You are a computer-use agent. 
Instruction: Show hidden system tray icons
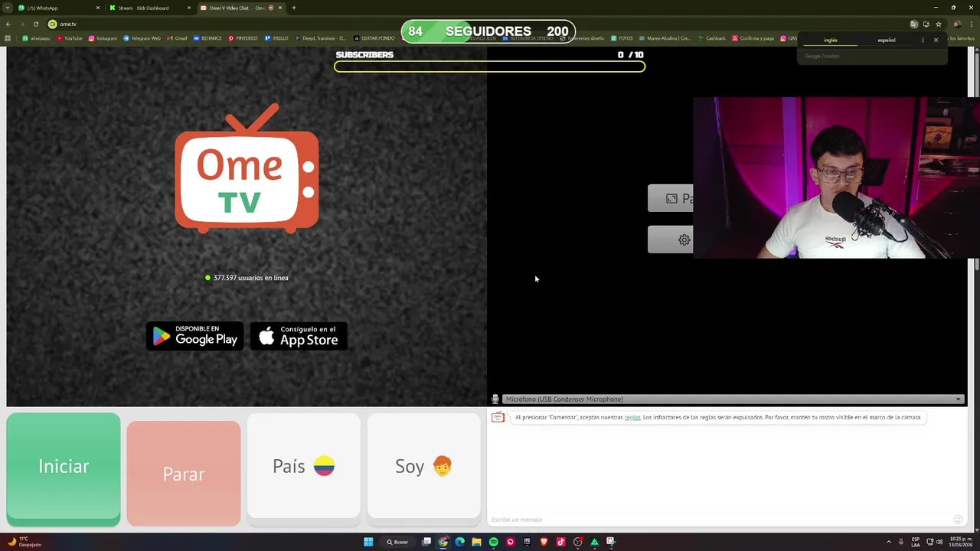click(x=889, y=542)
